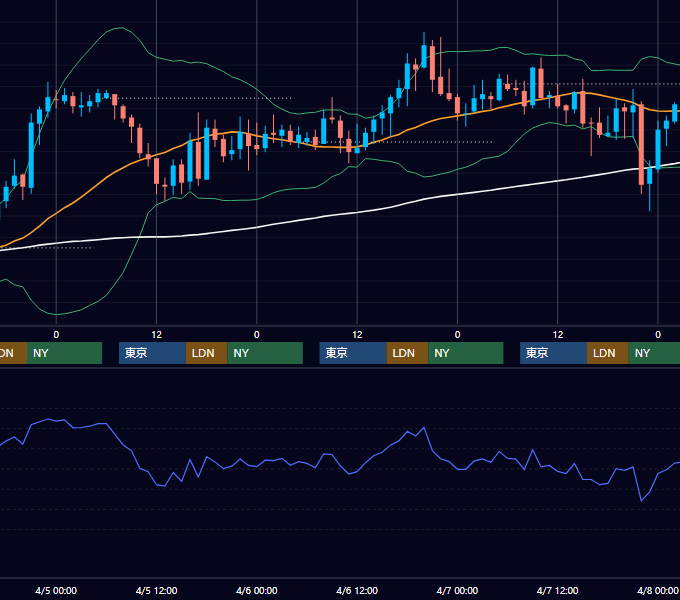This screenshot has height=600, width=680.
Task: Click the 4/5 00:00 date label
Action: [x=56, y=590]
